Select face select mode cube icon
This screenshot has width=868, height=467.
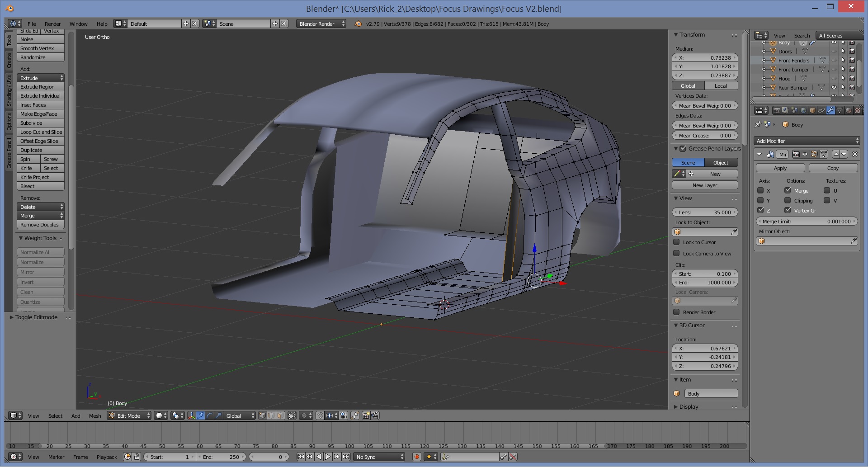tap(280, 415)
